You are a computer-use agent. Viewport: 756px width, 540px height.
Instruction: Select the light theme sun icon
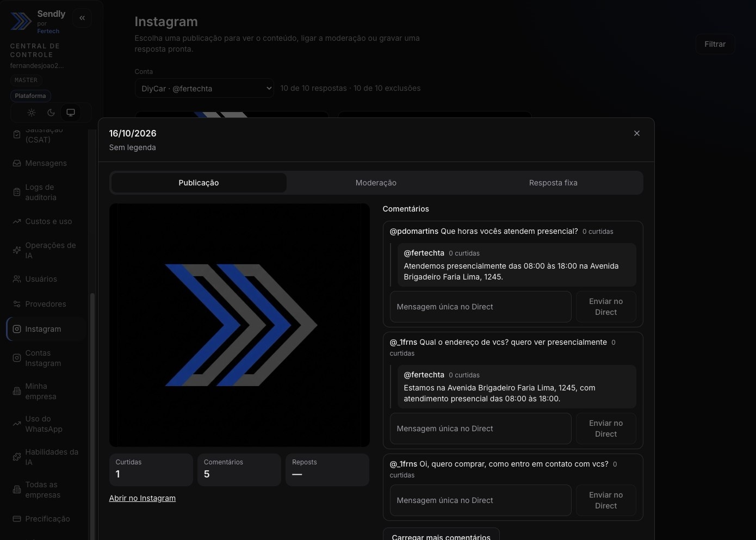point(32,113)
